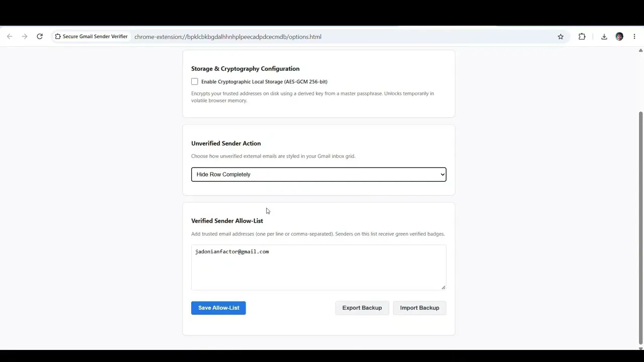This screenshot has width=644, height=362.
Task: Click the Secure Gmail Sender Verifier extension chip
Action: click(x=91, y=37)
